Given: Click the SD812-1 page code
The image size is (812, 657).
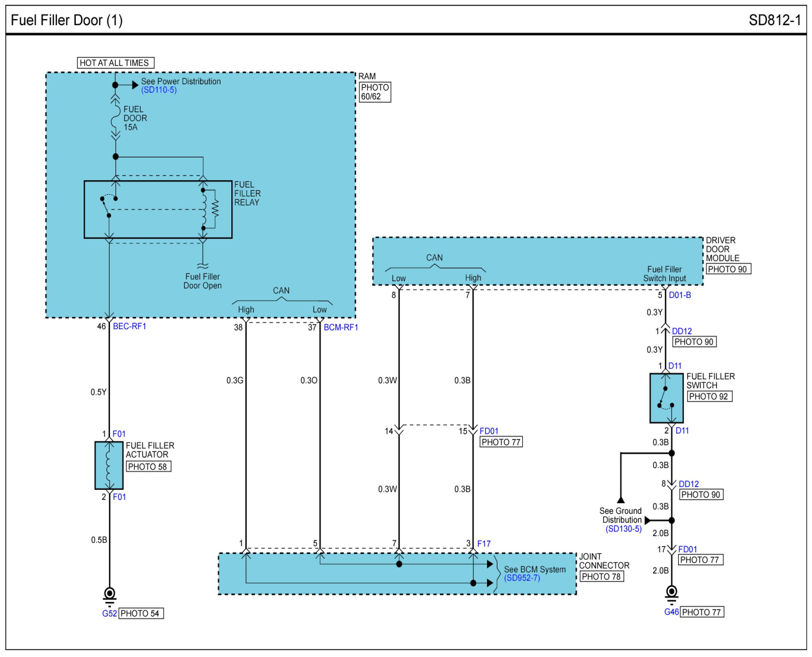Looking at the screenshot, I should [x=775, y=20].
